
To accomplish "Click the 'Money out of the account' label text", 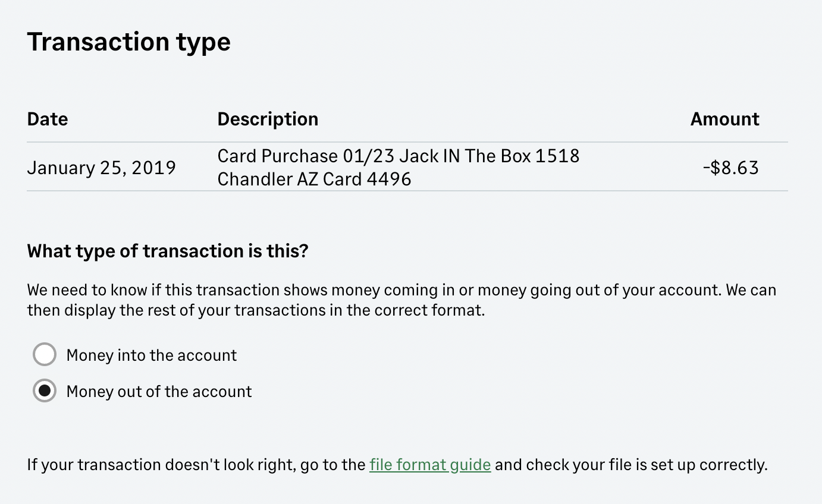I will click(158, 391).
